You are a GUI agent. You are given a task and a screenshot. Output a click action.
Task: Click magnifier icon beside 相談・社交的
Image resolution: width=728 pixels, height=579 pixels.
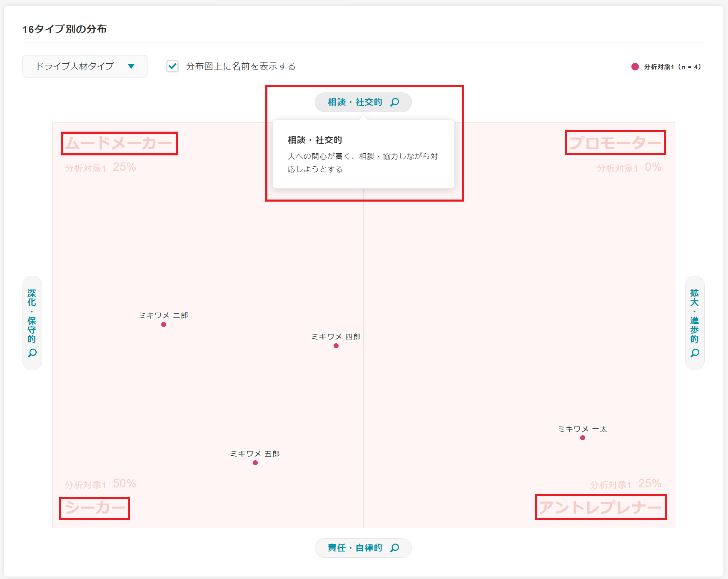pos(394,102)
